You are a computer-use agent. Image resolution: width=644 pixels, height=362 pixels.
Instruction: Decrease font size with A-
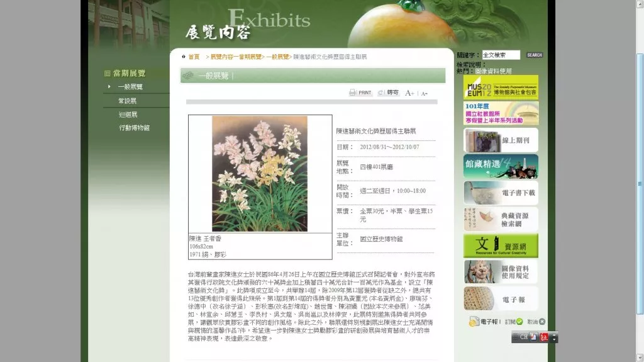tap(425, 93)
